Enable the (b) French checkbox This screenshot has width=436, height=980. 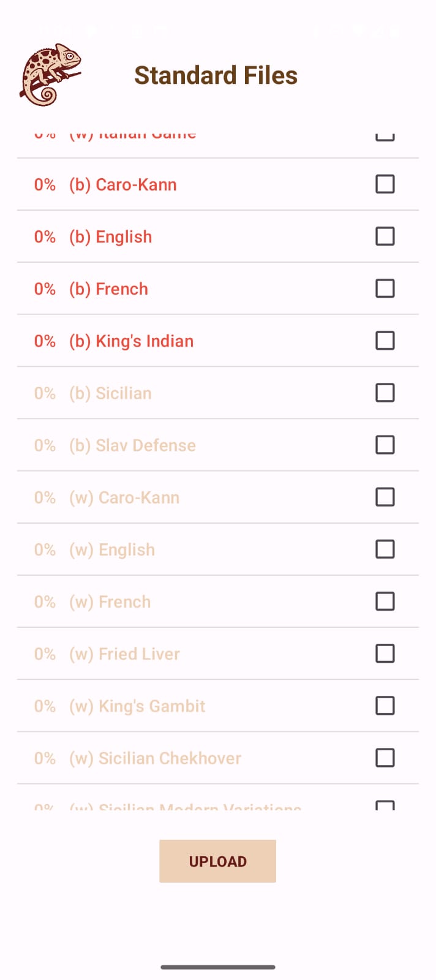coord(385,288)
